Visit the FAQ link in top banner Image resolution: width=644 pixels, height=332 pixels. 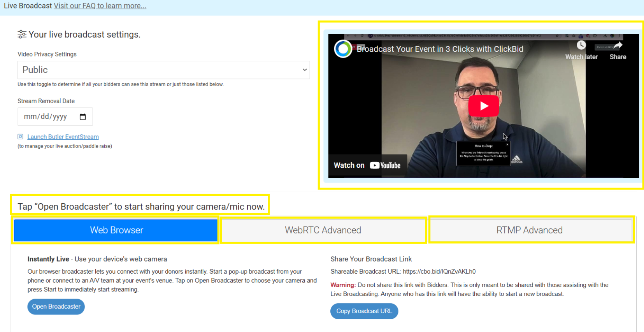coord(100,6)
